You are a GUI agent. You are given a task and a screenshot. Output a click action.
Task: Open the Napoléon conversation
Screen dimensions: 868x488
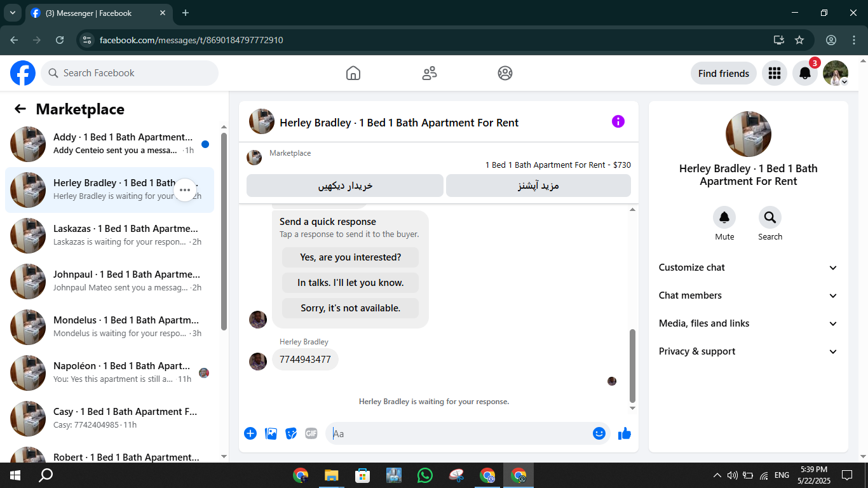pos(109,373)
